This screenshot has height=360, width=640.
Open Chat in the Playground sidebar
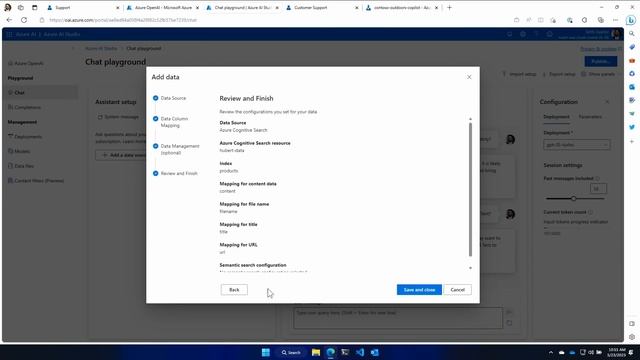(40, 93)
